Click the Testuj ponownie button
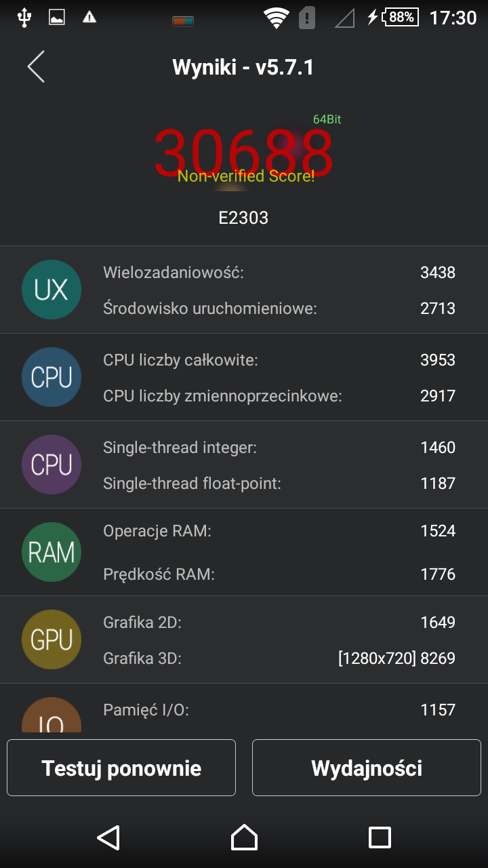This screenshot has width=488, height=868. (x=121, y=768)
